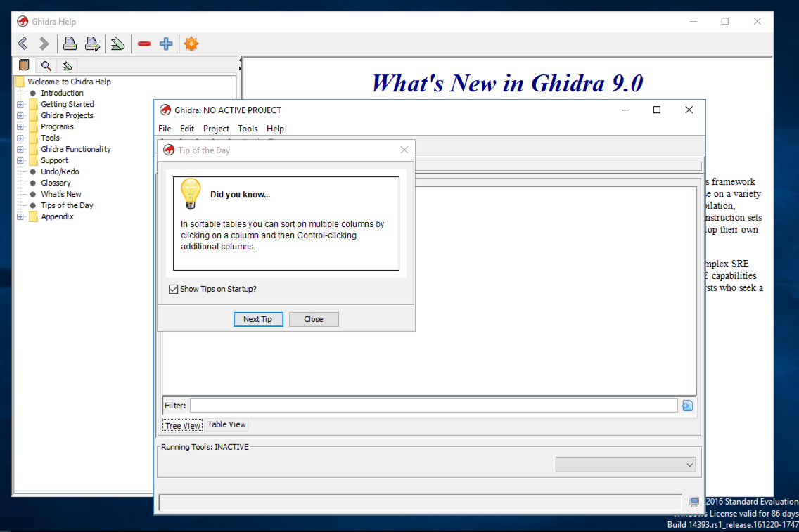Add page to favorites in Help toolbar
This screenshot has height=532, width=799.
pyautogui.click(x=117, y=44)
